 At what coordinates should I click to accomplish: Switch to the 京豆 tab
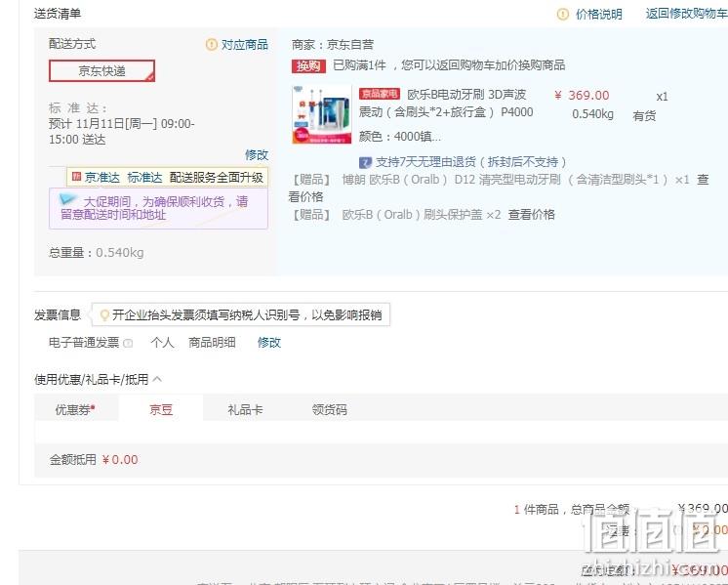pos(161,409)
